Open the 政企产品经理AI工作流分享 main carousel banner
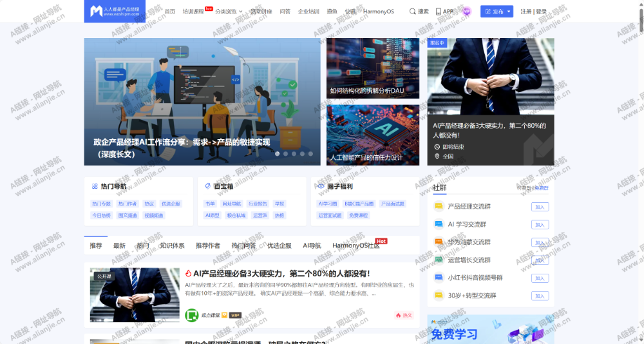This screenshot has width=644, height=344. (x=202, y=102)
